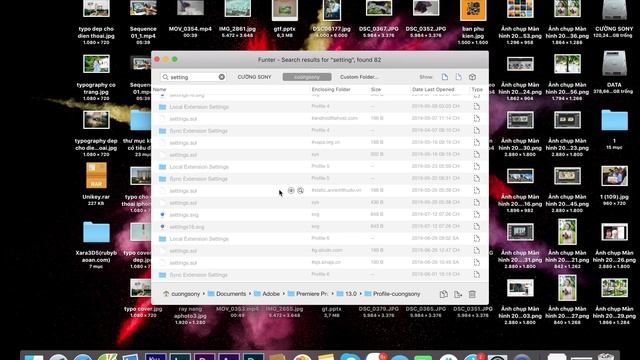The image size is (640, 360).
Task: Click 13.0 folder in path bar
Action: (x=347, y=294)
